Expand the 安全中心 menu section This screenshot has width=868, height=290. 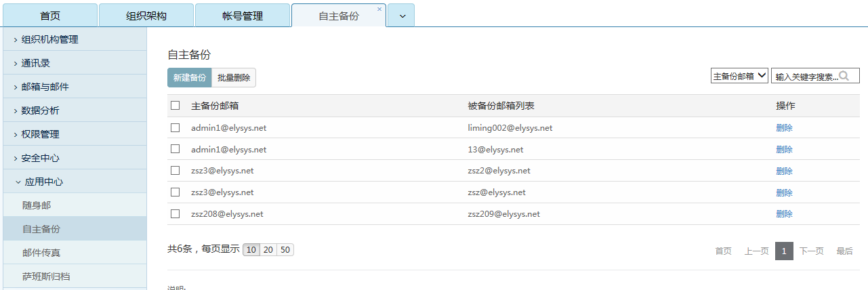click(40, 158)
